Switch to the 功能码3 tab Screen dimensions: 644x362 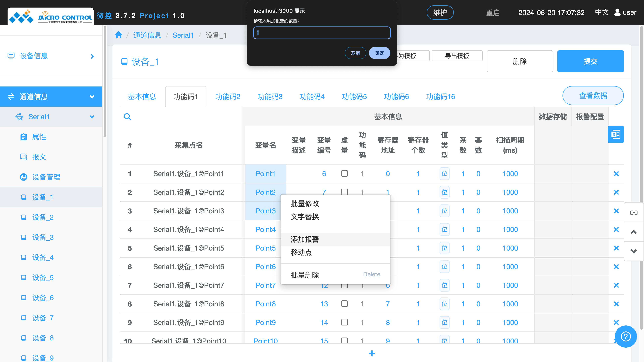tap(270, 96)
